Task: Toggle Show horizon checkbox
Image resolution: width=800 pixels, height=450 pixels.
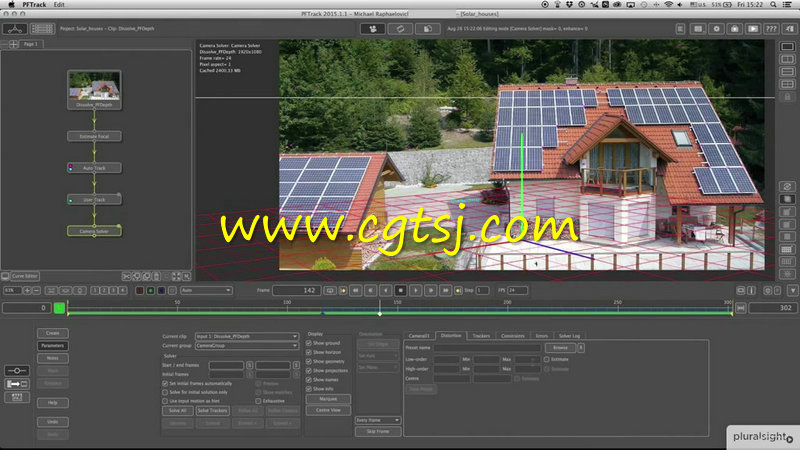Action: (x=309, y=353)
